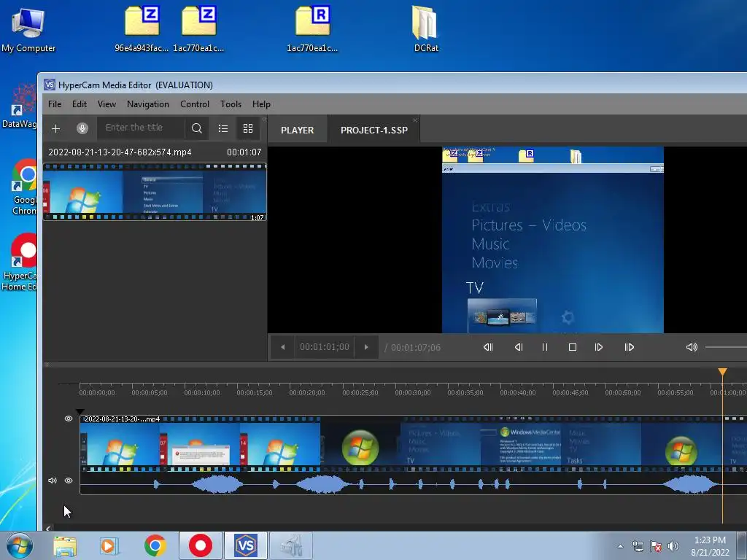The width and height of the screenshot is (747, 560).
Task: Stop the video playback
Action: 573,347
